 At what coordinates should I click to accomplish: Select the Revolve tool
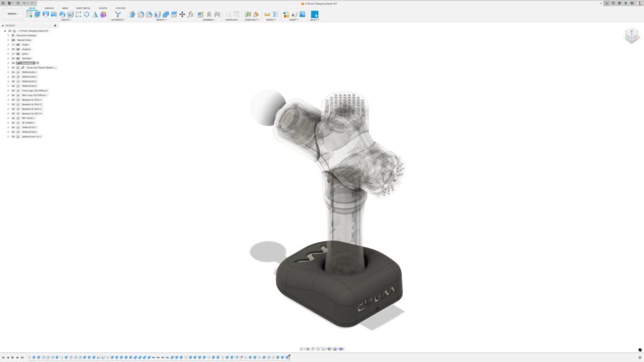(x=45, y=14)
